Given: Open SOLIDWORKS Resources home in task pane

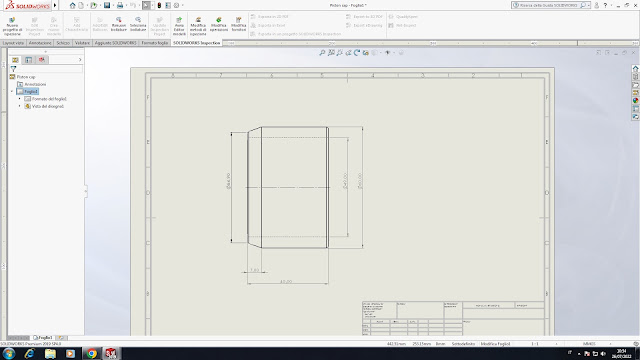Looking at the screenshot, I should coord(635,68).
